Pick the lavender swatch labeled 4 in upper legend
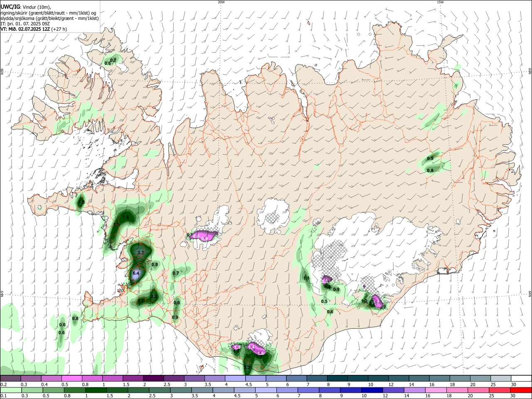The width and height of the screenshot is (532, 399). click(235, 378)
